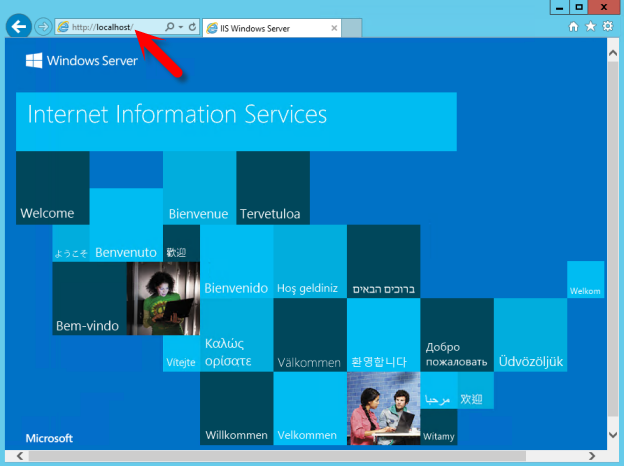Click the woman with laptop photo tile
This screenshot has width=624, height=466.
[163, 298]
